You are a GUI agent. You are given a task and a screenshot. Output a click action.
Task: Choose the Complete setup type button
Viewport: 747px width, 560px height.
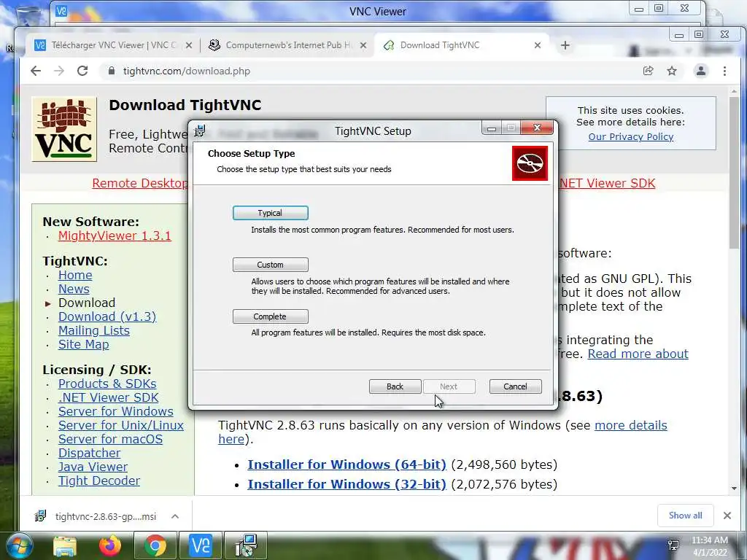(x=270, y=316)
